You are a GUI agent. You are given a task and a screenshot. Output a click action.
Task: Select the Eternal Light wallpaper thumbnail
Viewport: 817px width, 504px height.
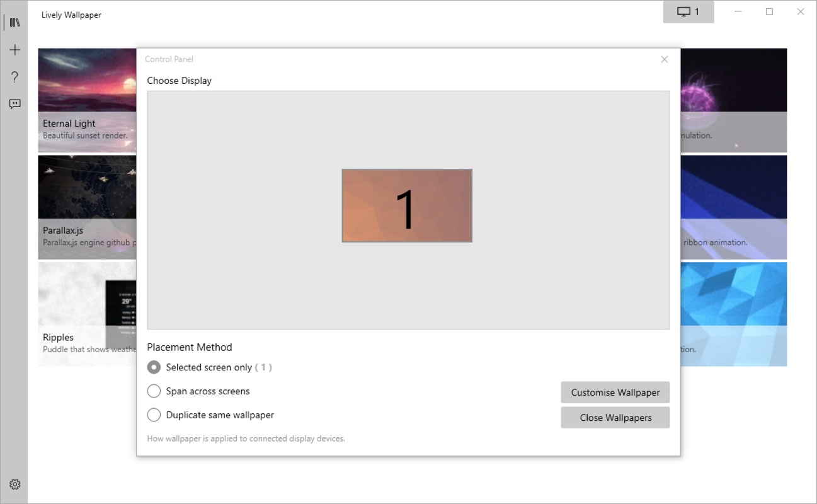tap(88, 100)
